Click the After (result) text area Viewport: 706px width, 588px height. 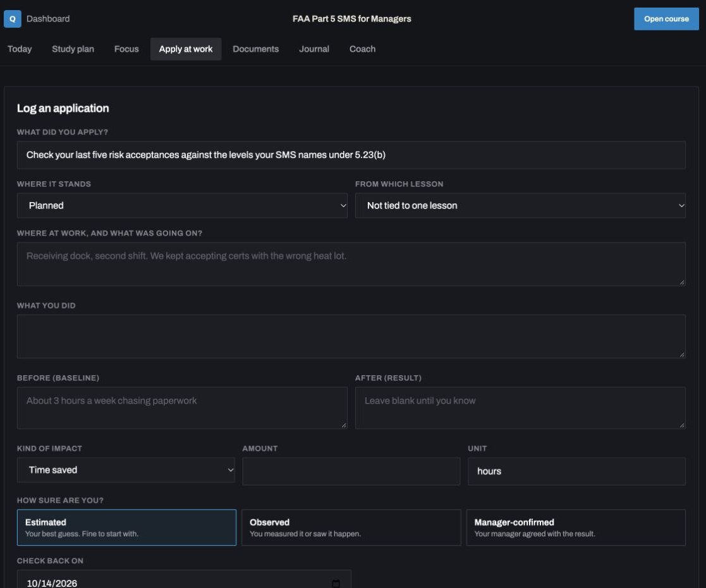click(521, 408)
